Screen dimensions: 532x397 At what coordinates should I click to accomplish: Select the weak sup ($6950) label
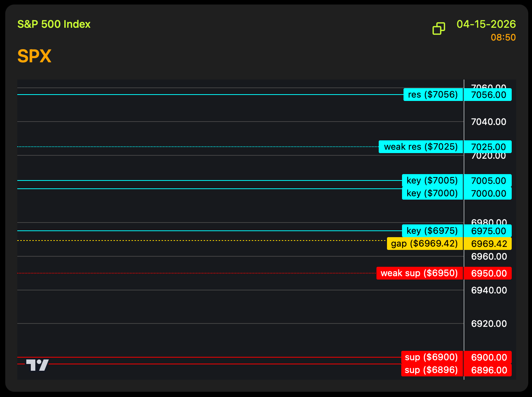coord(420,273)
